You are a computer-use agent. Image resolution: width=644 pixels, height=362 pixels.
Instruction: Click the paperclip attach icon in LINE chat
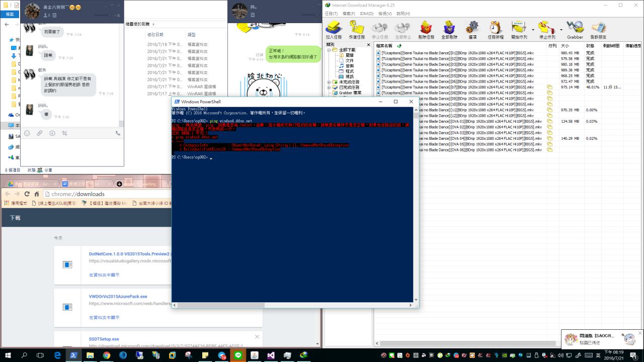coord(40,133)
